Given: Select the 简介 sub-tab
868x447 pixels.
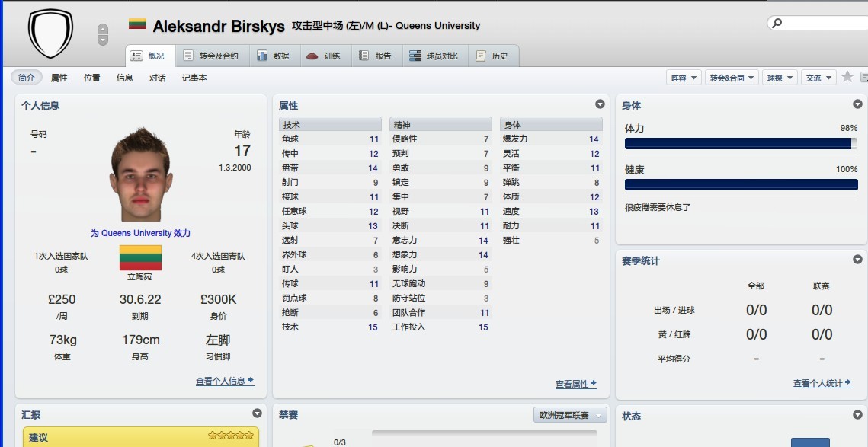Looking at the screenshot, I should click(27, 78).
